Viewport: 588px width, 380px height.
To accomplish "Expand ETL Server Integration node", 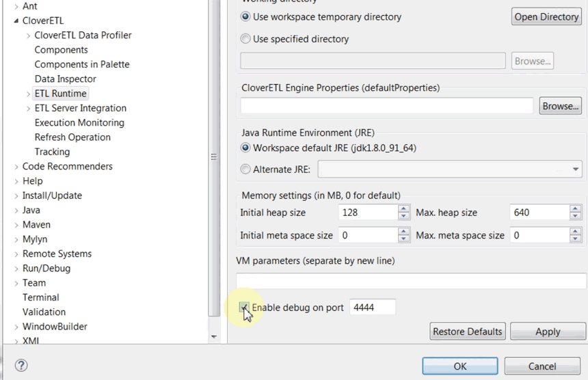I will (x=28, y=109).
